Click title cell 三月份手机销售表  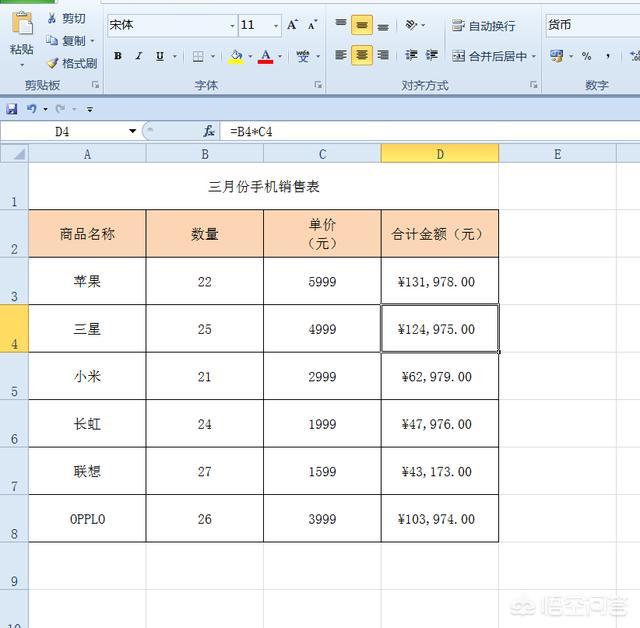(x=264, y=186)
